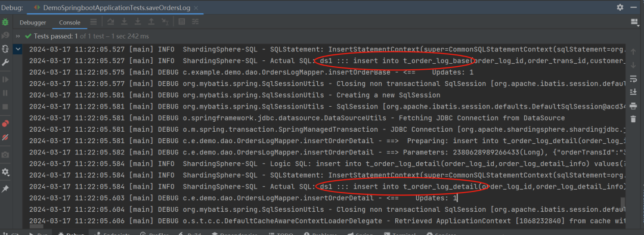The height and width of the screenshot is (235, 644).
Task: Close the saveOrdersLog debug session tab
Action: pyautogui.click(x=196, y=8)
